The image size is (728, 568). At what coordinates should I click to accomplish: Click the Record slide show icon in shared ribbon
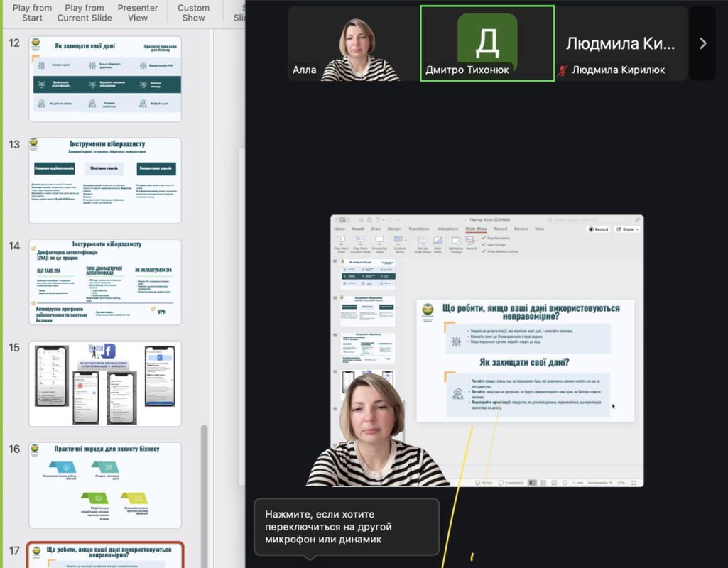click(x=469, y=241)
